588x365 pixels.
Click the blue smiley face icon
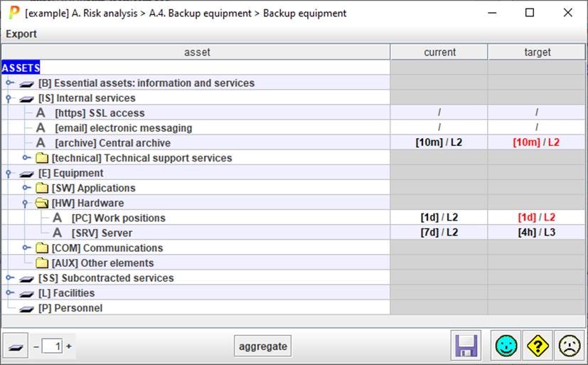click(507, 347)
